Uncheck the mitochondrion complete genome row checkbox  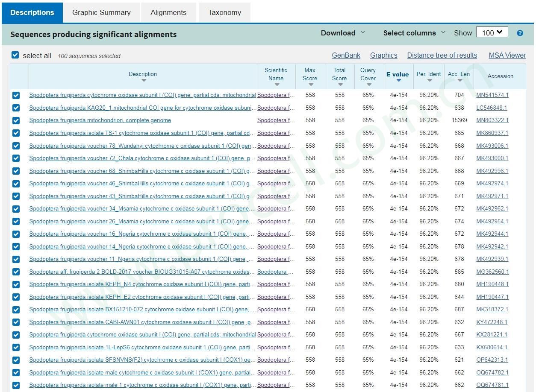pyautogui.click(x=16, y=120)
